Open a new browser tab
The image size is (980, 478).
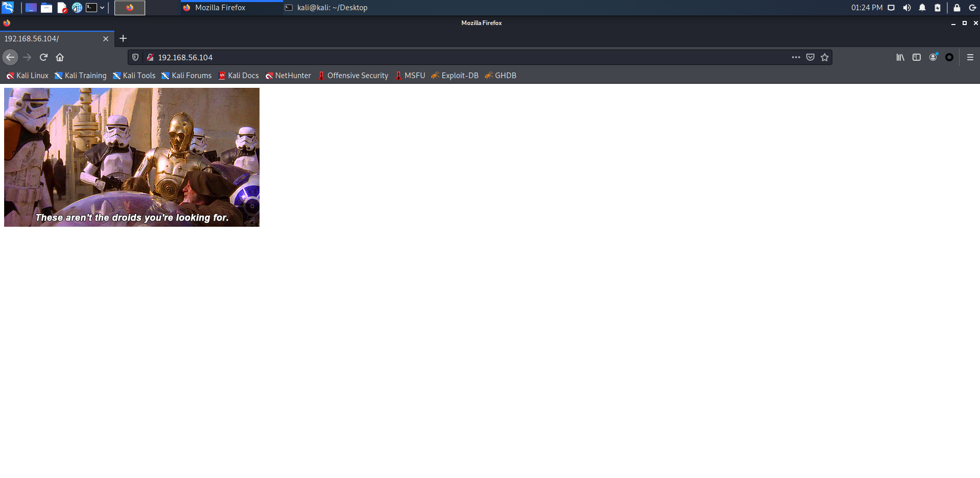tap(123, 38)
